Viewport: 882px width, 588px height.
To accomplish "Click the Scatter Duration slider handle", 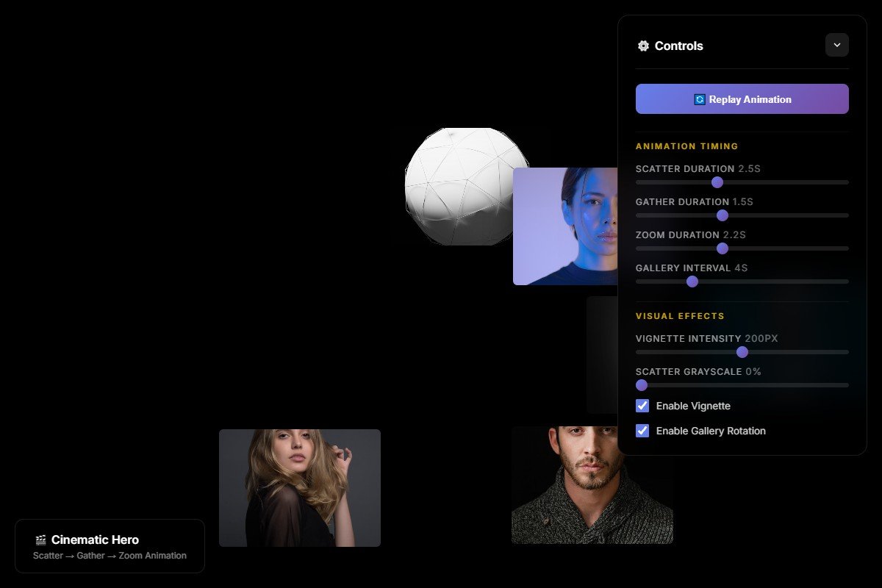I will (717, 182).
